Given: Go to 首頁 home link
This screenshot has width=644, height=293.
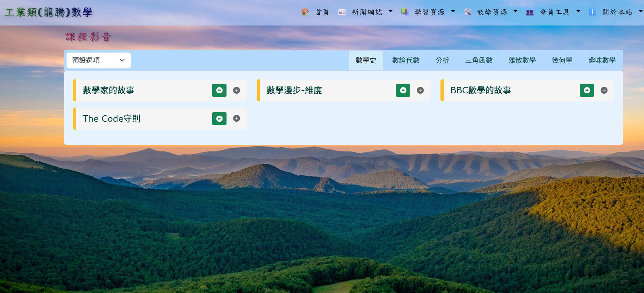Looking at the screenshot, I should point(316,12).
